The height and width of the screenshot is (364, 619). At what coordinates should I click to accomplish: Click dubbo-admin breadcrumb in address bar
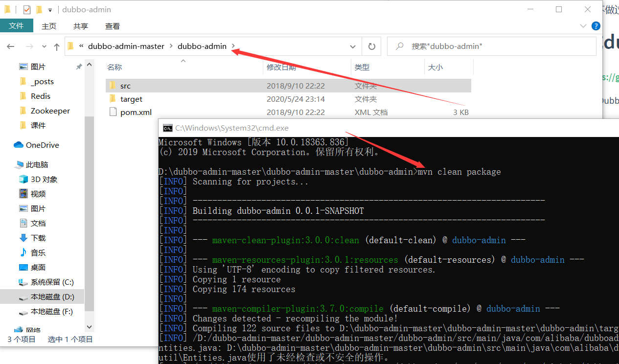click(x=202, y=46)
